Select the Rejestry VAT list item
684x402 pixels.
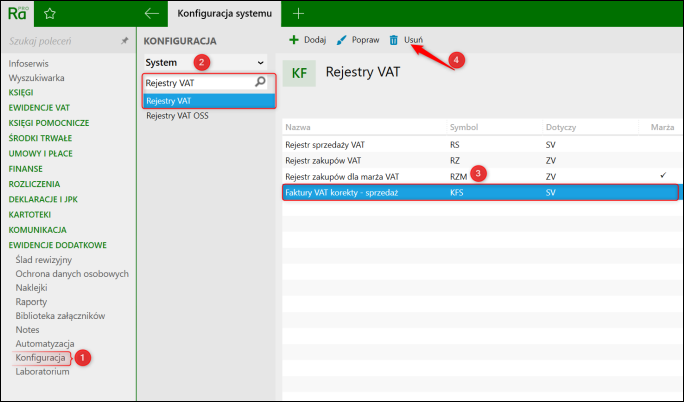click(209, 101)
